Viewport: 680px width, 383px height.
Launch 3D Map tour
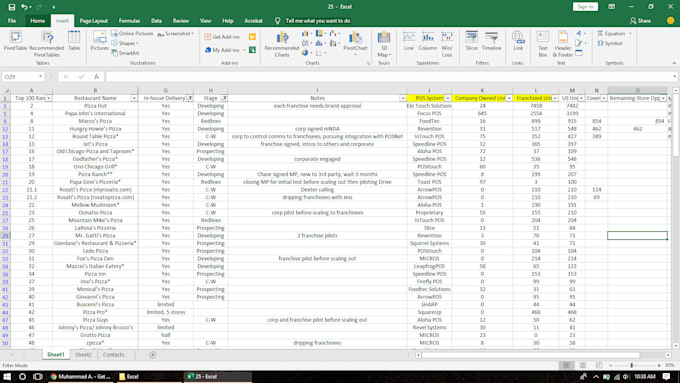click(384, 43)
